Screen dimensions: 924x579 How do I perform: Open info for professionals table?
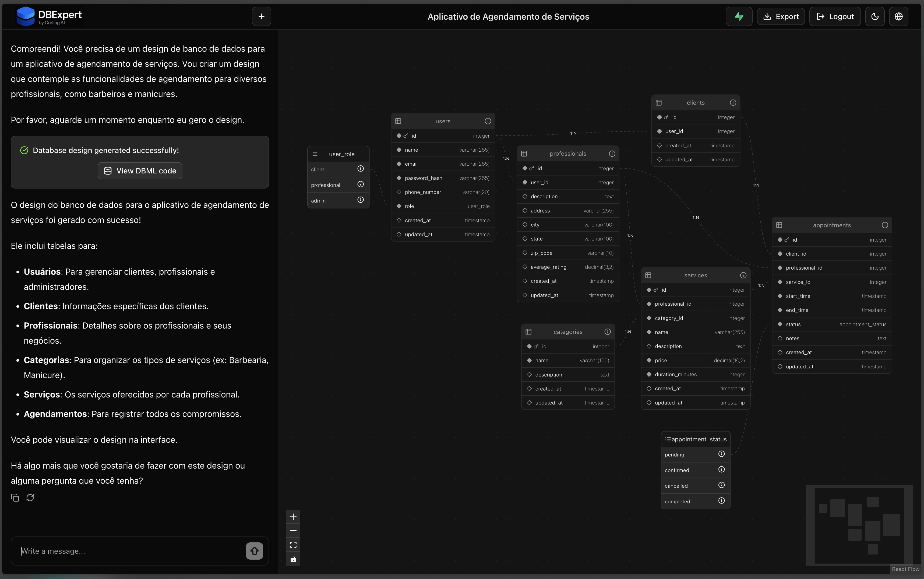pos(612,154)
